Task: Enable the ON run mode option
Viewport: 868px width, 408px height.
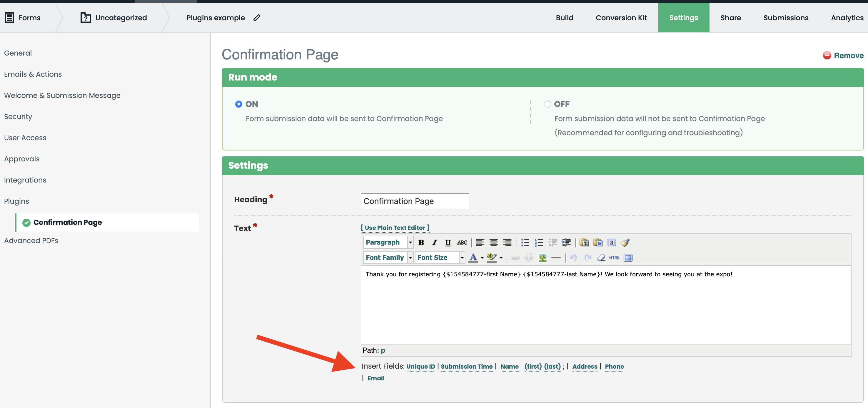Action: (238, 104)
